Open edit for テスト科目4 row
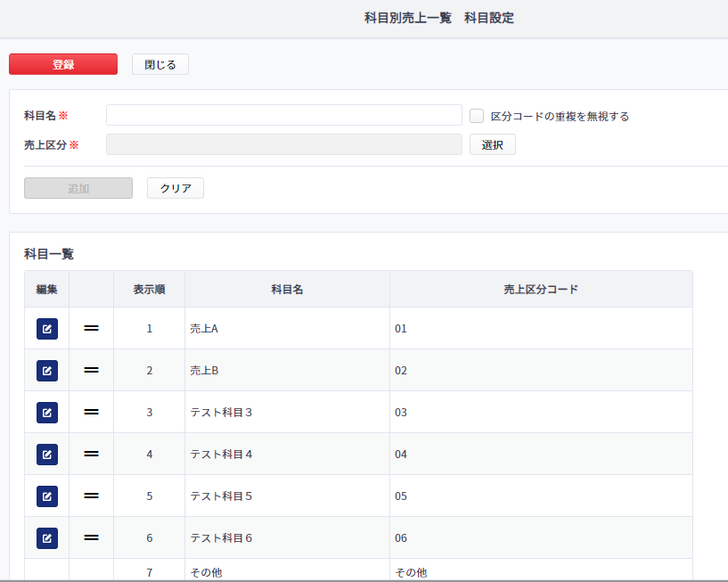This screenshot has height=582, width=728. pyautogui.click(x=47, y=455)
